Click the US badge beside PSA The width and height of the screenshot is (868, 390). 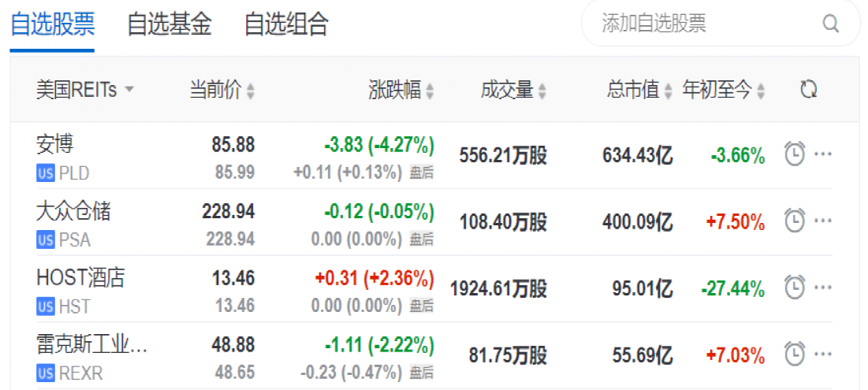point(46,240)
